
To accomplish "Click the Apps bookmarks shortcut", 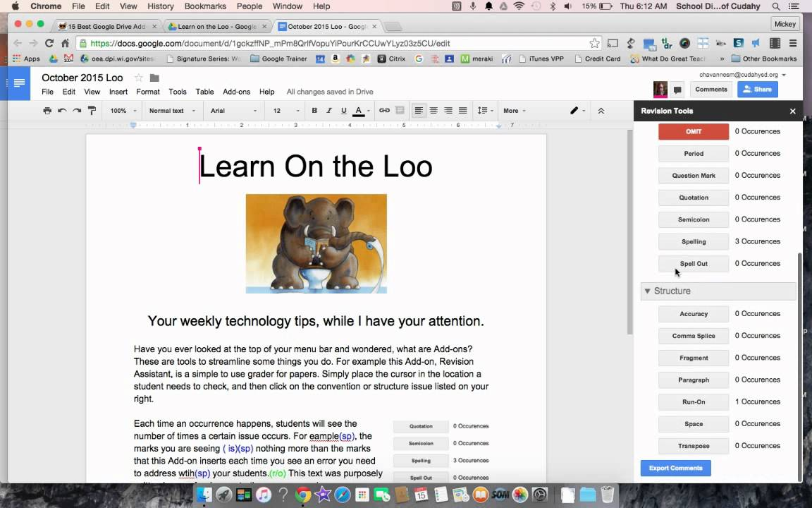I will coord(26,59).
